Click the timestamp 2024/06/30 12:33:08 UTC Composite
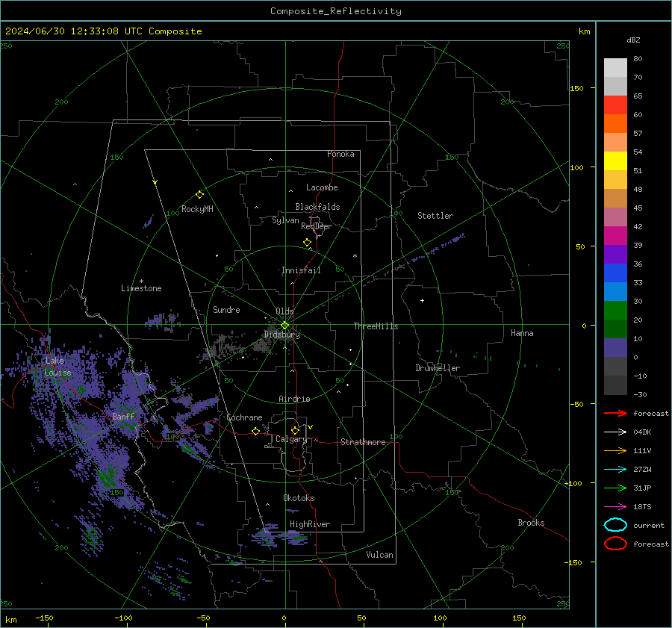The width and height of the screenshot is (672, 628). point(103,31)
